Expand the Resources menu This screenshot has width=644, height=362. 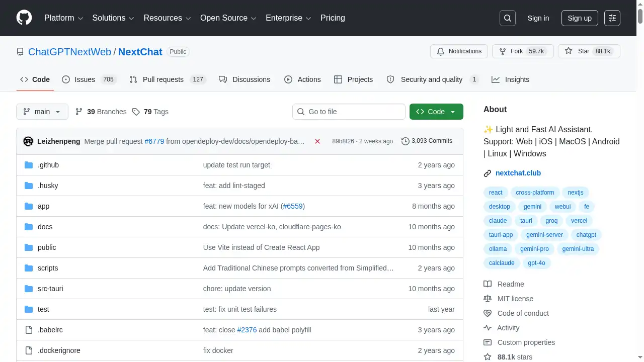coord(167,18)
